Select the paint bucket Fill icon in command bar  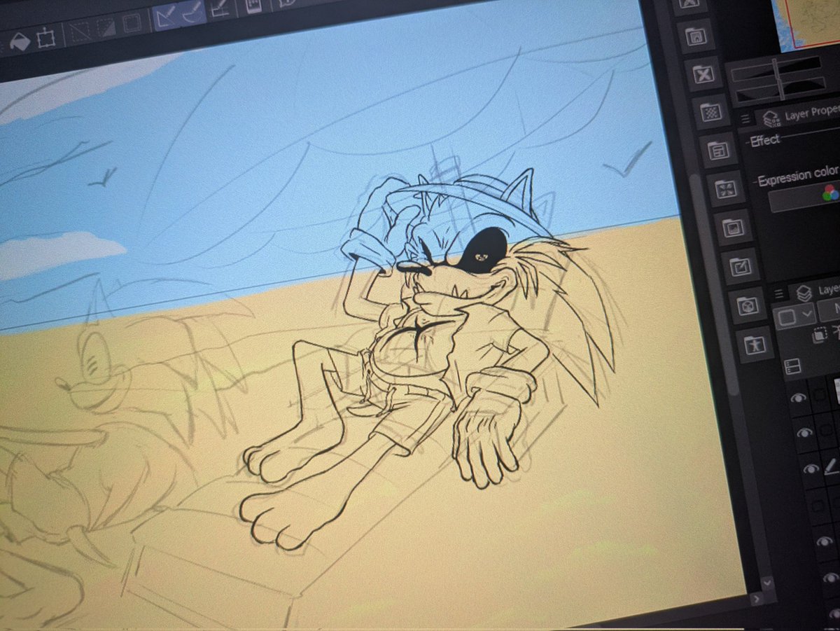pyautogui.click(x=20, y=42)
